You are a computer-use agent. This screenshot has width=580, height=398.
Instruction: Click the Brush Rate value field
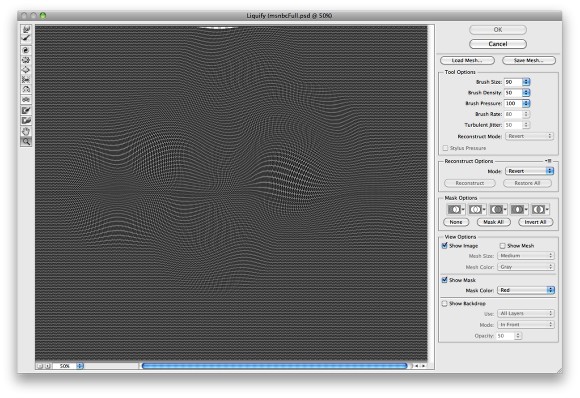(513, 114)
